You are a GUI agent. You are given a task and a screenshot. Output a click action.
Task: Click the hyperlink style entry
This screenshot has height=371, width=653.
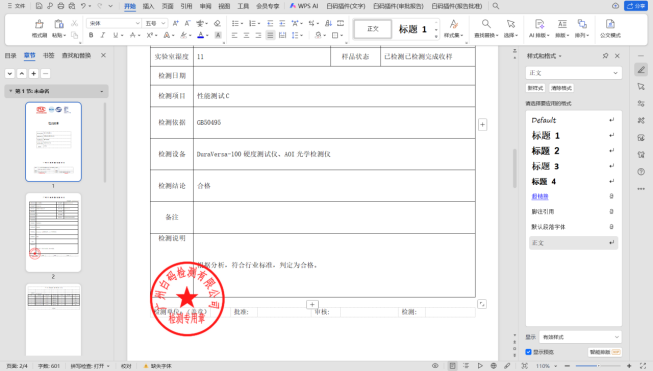click(573, 197)
